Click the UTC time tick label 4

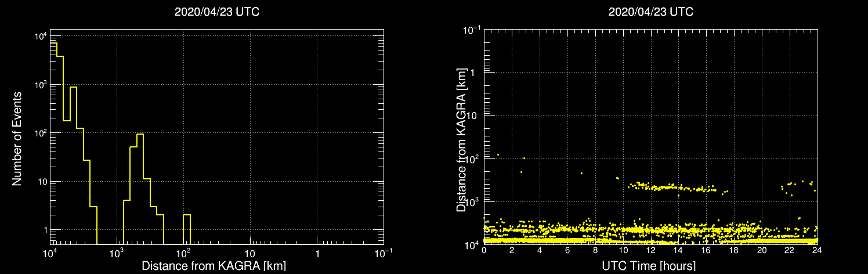tap(540, 250)
